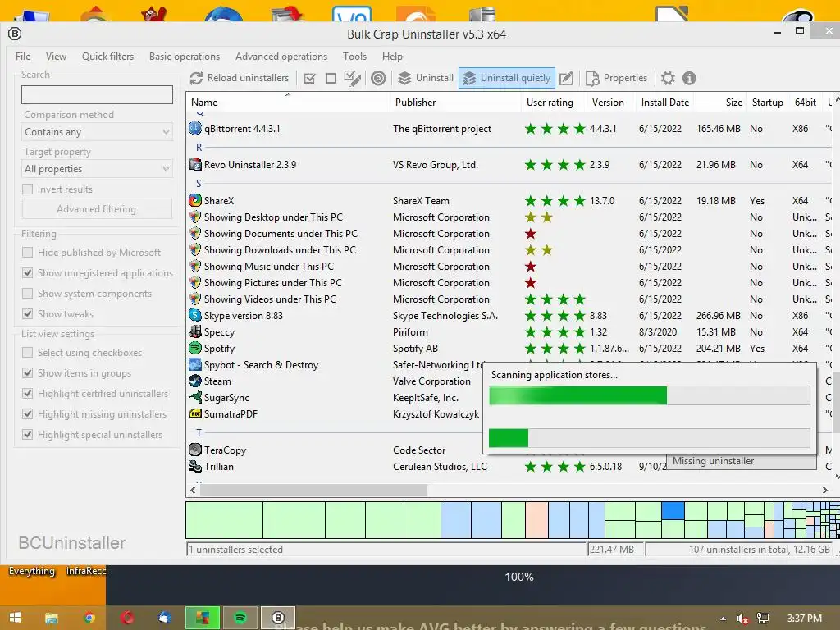Open the Tools menu
Image resolution: width=840 pixels, height=630 pixels.
click(354, 57)
